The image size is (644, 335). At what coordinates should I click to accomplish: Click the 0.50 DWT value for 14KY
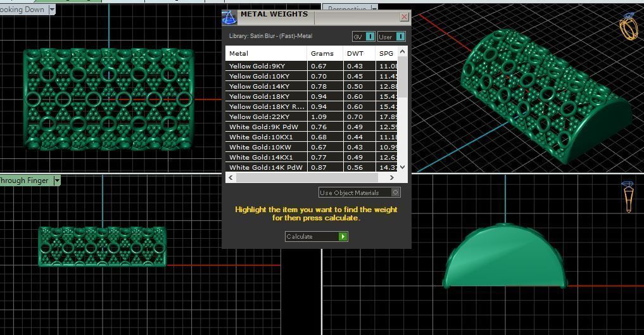coord(355,87)
